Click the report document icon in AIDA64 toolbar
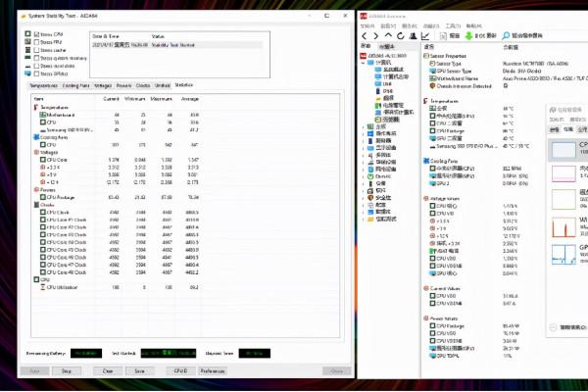 coord(443,35)
